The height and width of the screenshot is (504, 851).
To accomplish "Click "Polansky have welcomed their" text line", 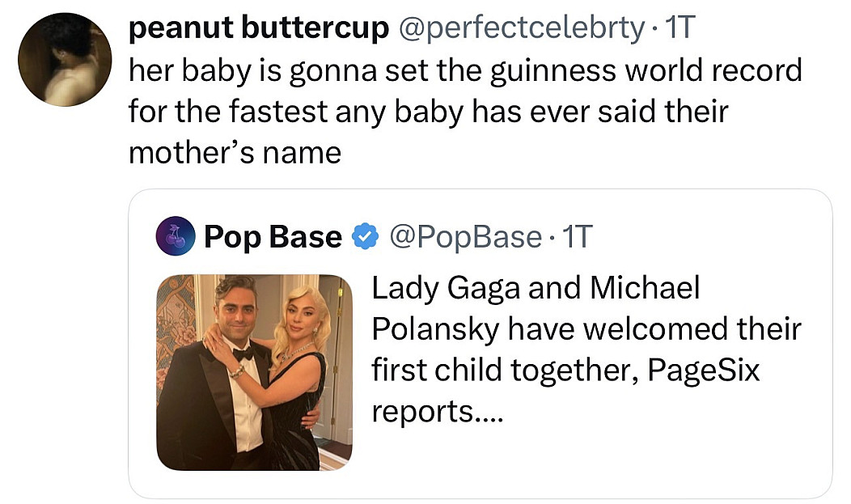I will pyautogui.click(x=586, y=328).
